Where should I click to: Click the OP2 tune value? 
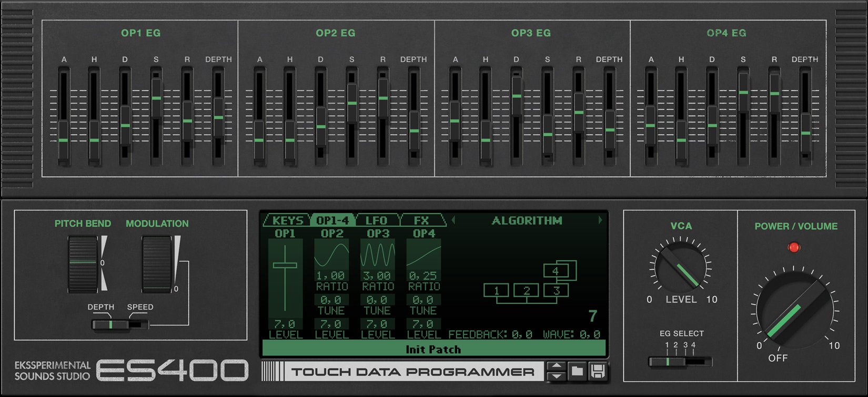click(331, 300)
